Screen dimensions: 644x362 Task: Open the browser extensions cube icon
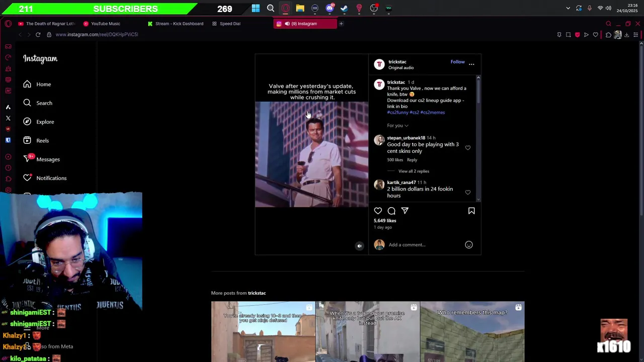(x=608, y=35)
